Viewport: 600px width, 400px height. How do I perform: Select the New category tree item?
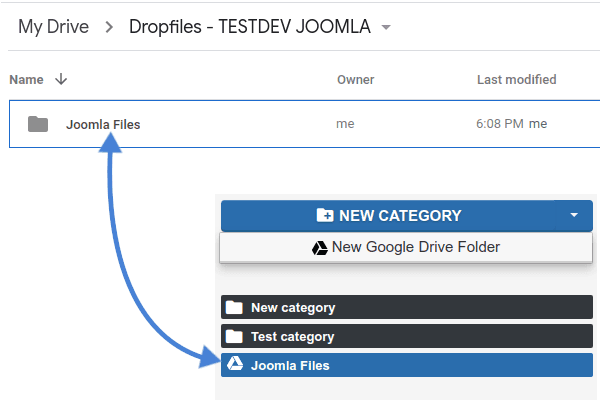tap(407, 307)
